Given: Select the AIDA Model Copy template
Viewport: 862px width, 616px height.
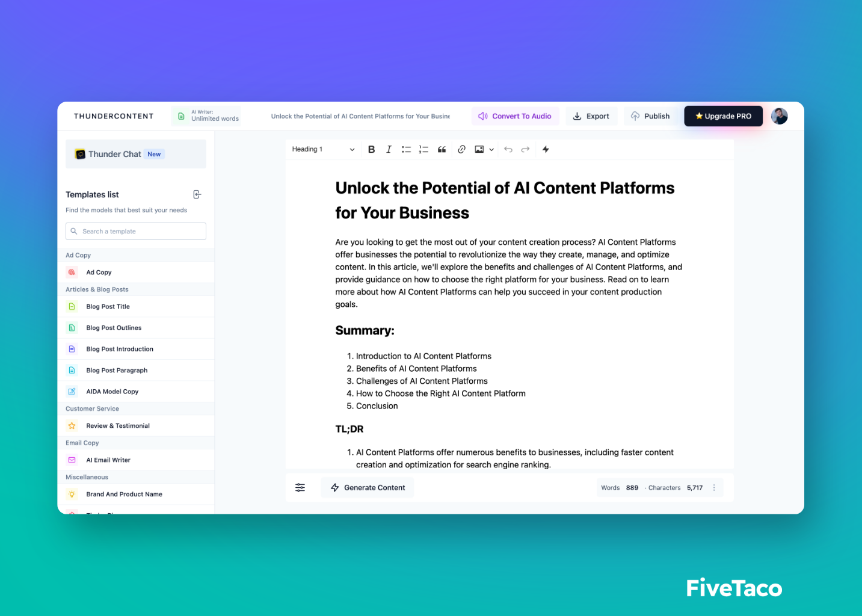Looking at the screenshot, I should point(136,392).
